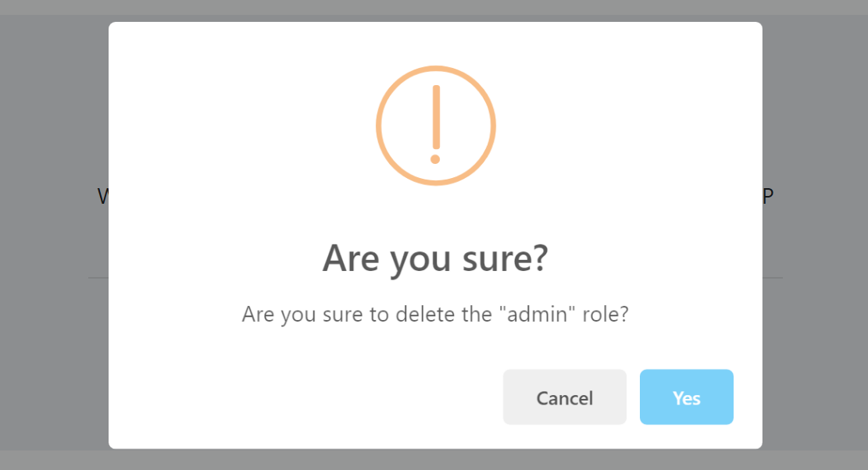
Task: Click the 'Are you sure?' title text
Action: pyautogui.click(x=435, y=258)
